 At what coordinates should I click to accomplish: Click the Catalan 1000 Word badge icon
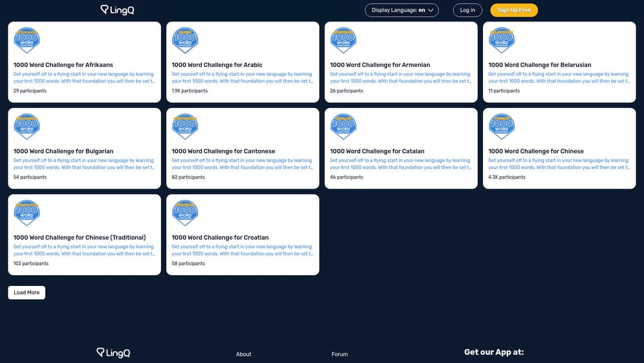[343, 127]
